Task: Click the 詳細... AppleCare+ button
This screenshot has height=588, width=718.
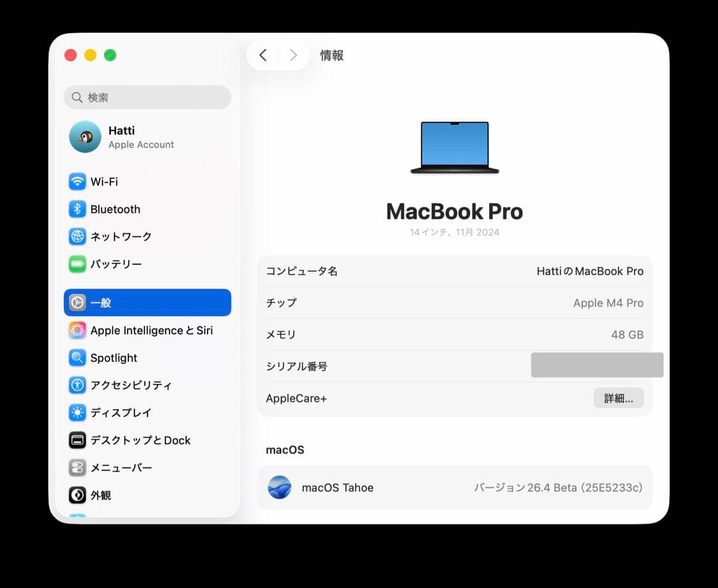Action: 619,398
